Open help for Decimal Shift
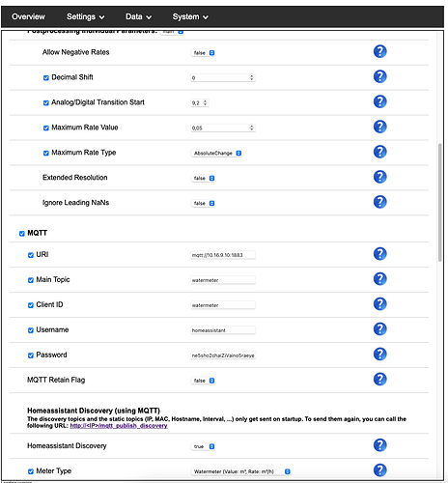This screenshot has height=483, width=448. tap(379, 76)
